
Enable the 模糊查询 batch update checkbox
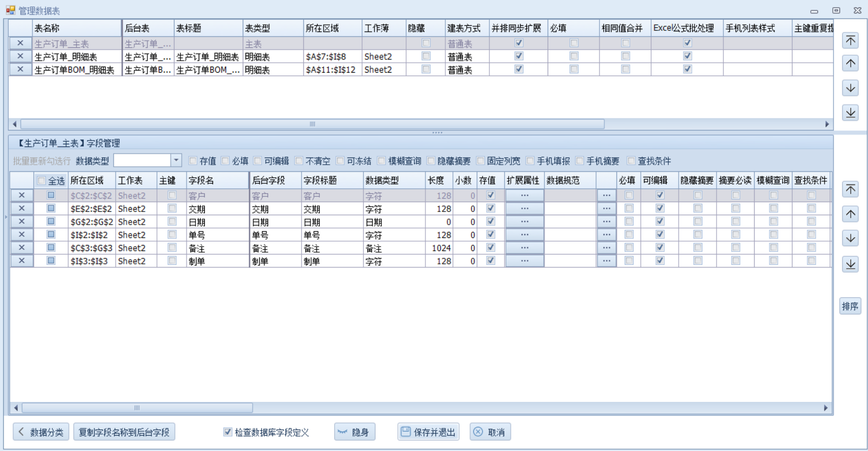point(381,161)
